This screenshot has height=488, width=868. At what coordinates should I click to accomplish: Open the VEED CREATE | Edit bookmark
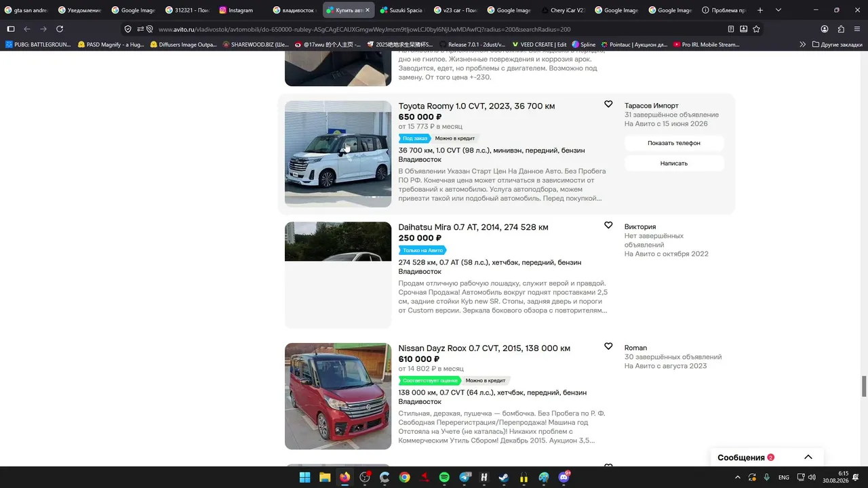tap(539, 45)
